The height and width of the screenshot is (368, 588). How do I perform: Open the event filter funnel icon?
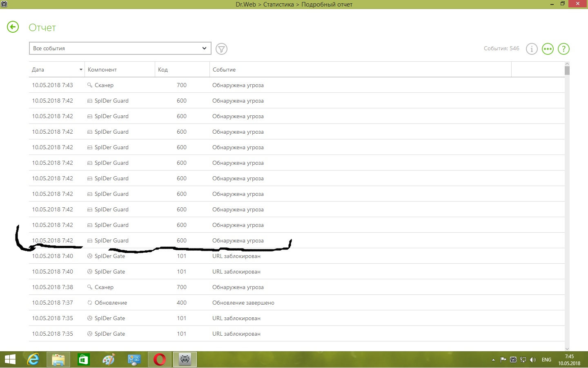coord(221,49)
